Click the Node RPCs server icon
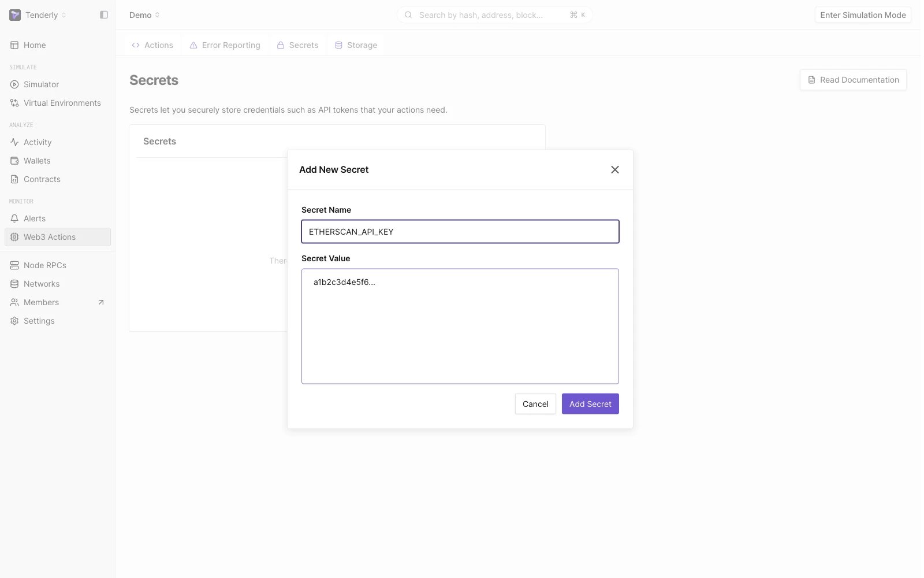The width and height of the screenshot is (924, 578). coord(14,265)
